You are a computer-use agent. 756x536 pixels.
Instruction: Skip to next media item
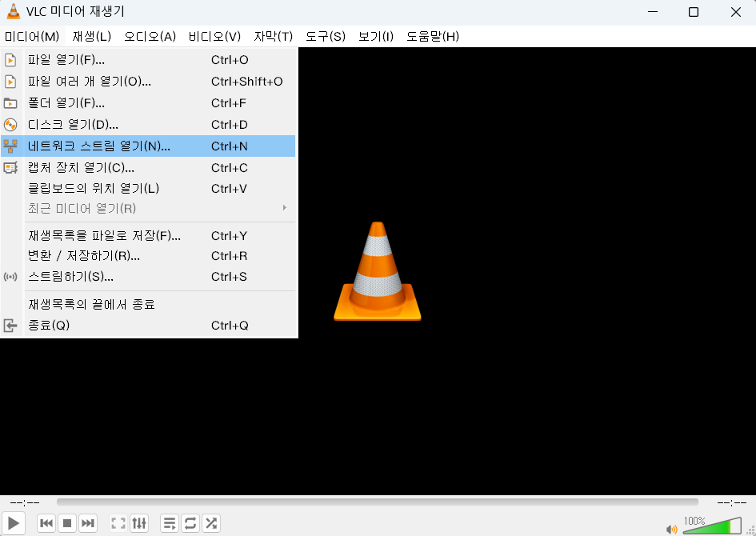(88, 523)
